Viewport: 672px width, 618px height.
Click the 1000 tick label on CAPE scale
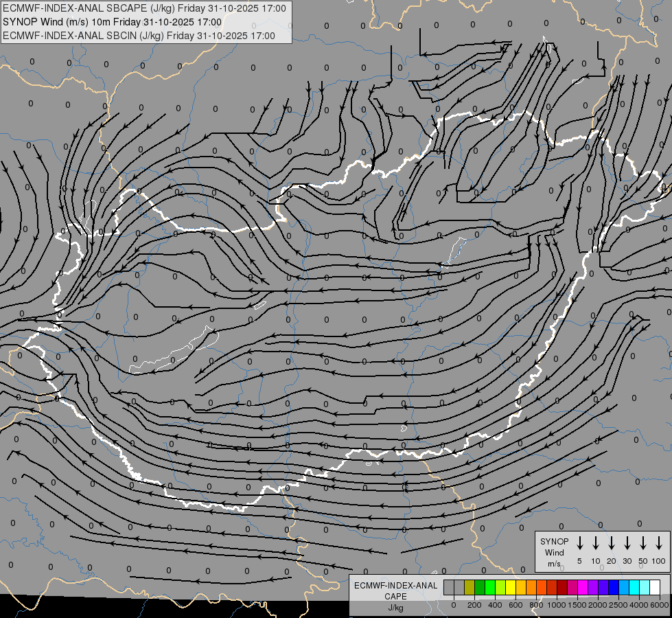[x=557, y=605]
